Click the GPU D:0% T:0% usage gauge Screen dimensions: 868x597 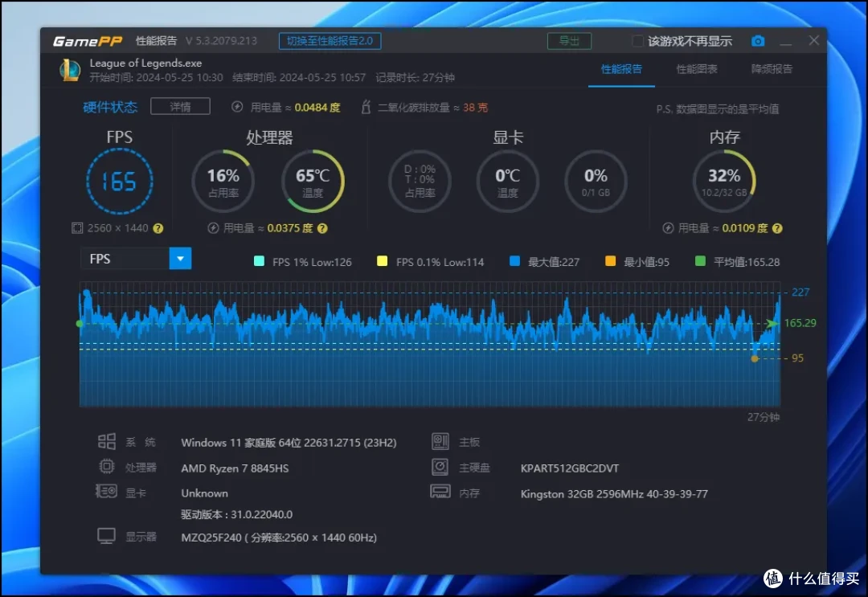[420, 181]
